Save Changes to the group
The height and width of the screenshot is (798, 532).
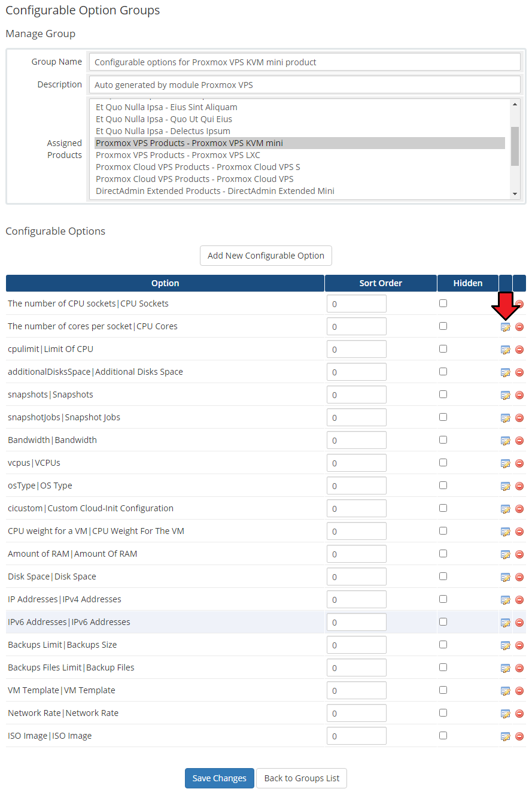point(220,778)
